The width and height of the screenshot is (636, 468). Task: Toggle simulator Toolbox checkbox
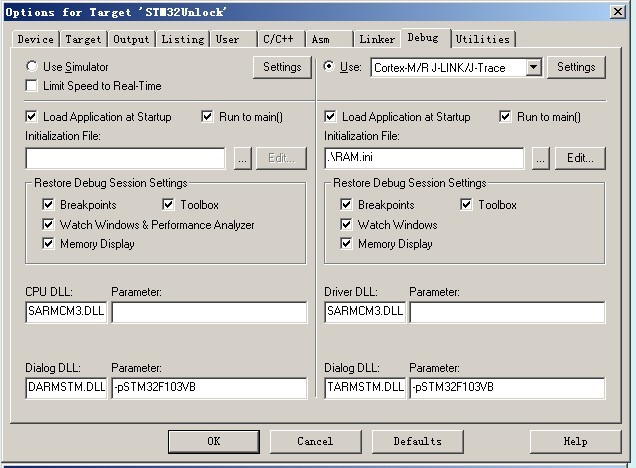point(168,204)
